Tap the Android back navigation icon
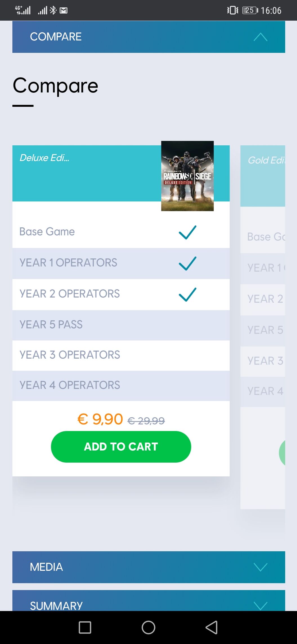The width and height of the screenshot is (297, 644). pos(212,627)
